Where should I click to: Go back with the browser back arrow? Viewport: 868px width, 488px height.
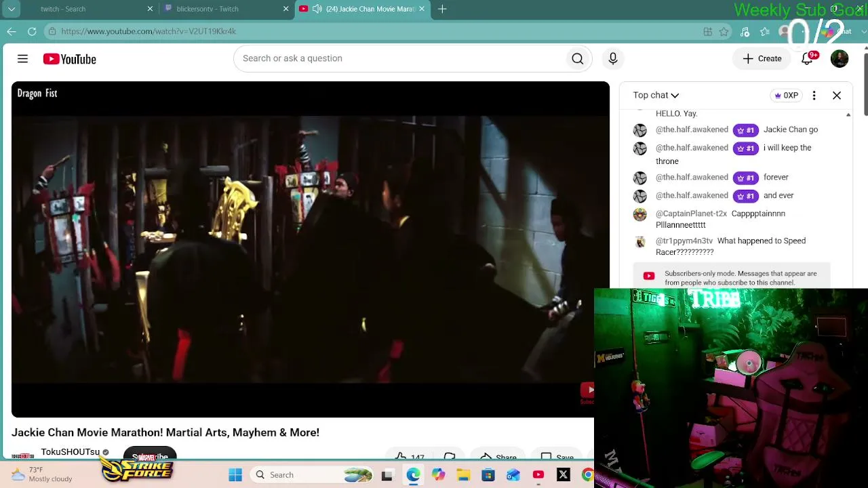pyautogui.click(x=12, y=31)
